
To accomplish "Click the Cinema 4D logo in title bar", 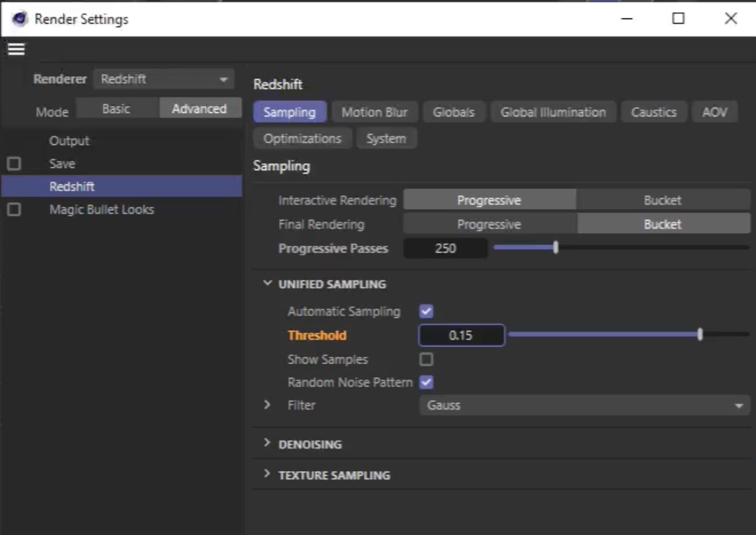I will [x=20, y=19].
